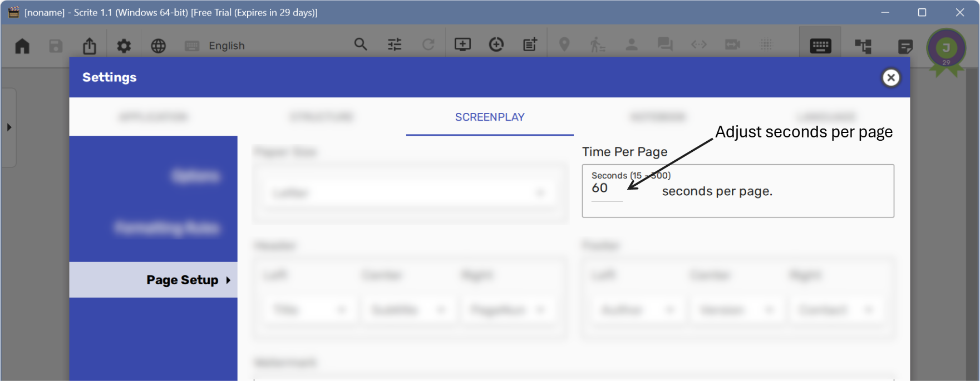Open the notebook notes icon
This screenshot has width=980, height=381.
pyautogui.click(x=905, y=46)
